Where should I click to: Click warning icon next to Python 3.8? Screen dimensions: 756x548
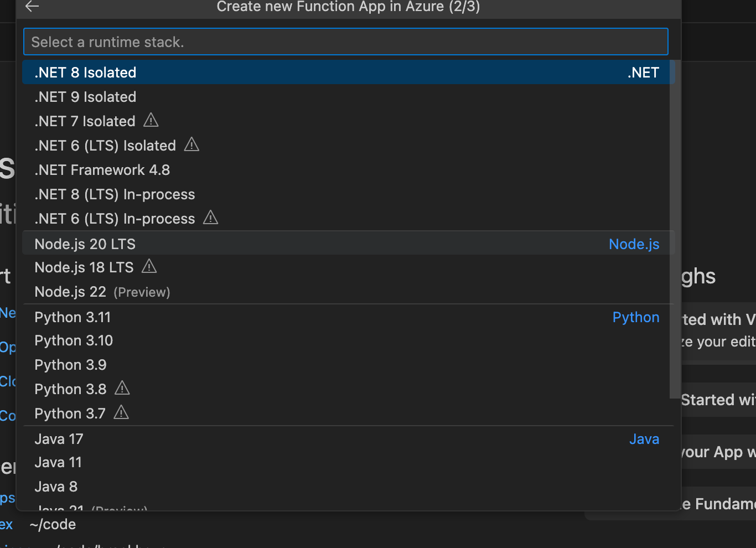(x=122, y=389)
